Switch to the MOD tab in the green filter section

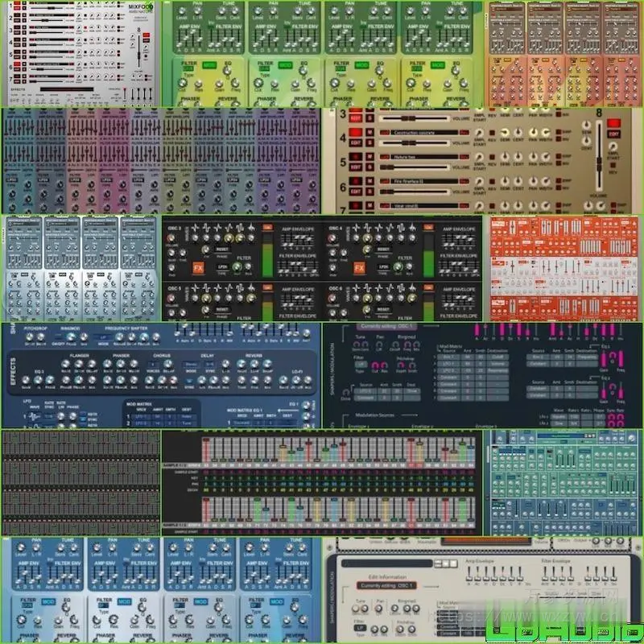209,64
